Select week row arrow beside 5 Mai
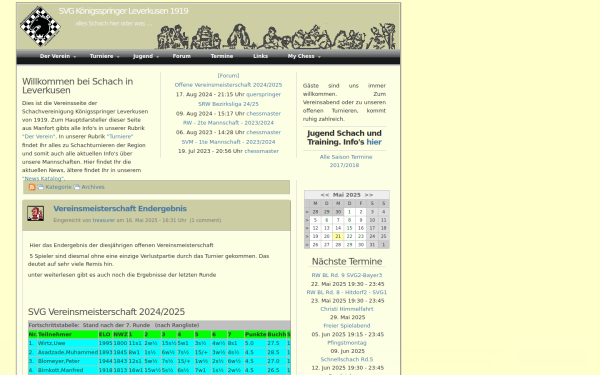This screenshot has height=375, width=600. (307, 220)
